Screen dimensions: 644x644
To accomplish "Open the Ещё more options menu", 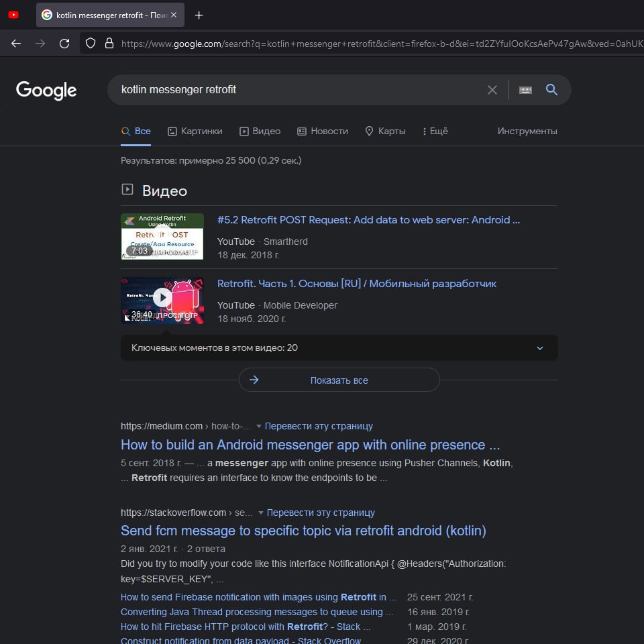I will [x=435, y=131].
